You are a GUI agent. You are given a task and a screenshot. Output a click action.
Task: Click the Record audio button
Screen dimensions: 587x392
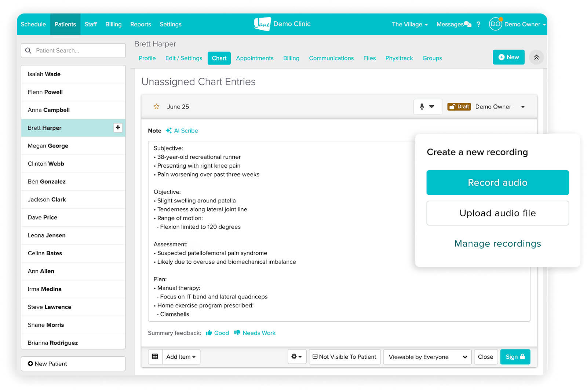pos(497,183)
